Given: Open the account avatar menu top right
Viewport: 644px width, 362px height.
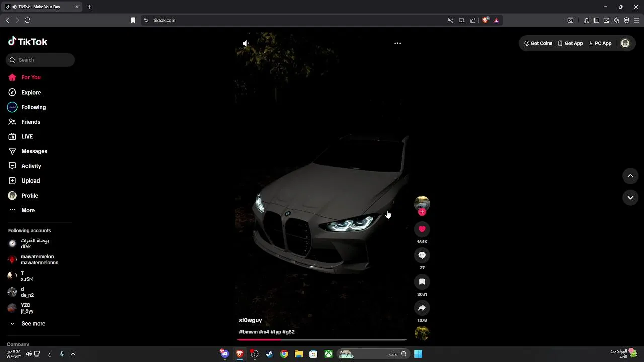Looking at the screenshot, I should coord(625,43).
